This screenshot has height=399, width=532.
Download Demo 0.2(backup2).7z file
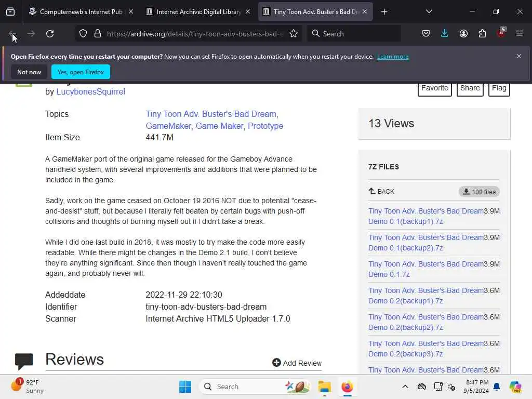pyautogui.click(x=426, y=322)
